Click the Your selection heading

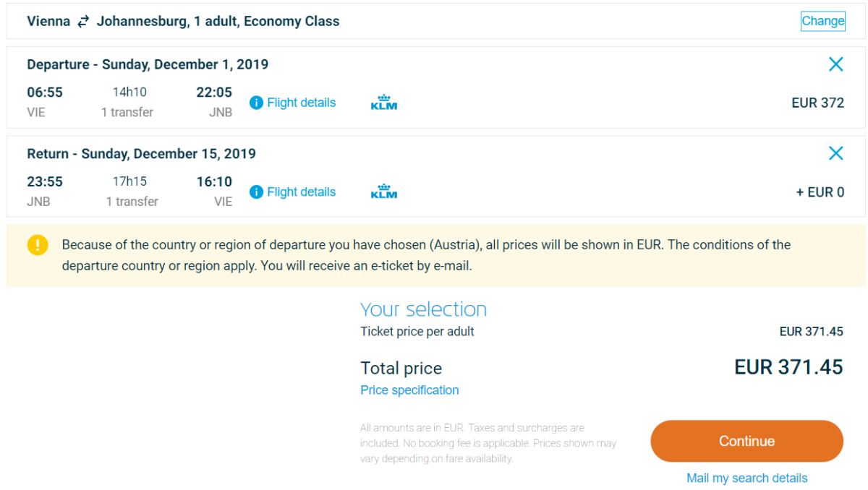pyautogui.click(x=423, y=309)
